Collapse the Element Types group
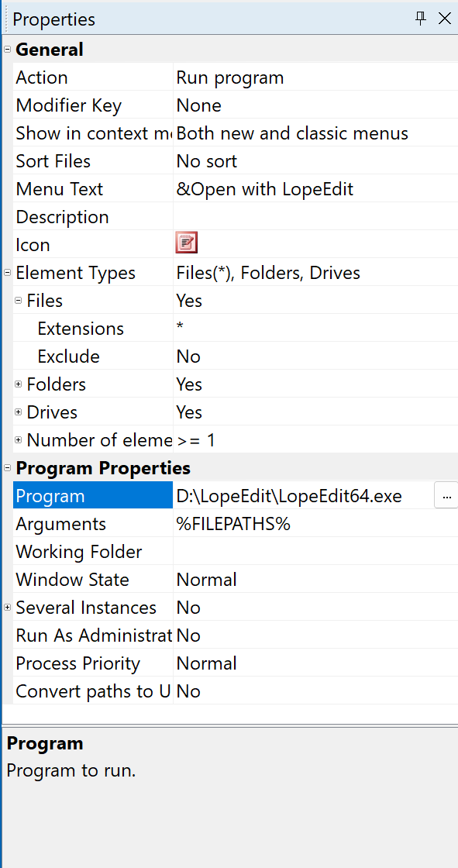458x868 pixels. click(7, 272)
